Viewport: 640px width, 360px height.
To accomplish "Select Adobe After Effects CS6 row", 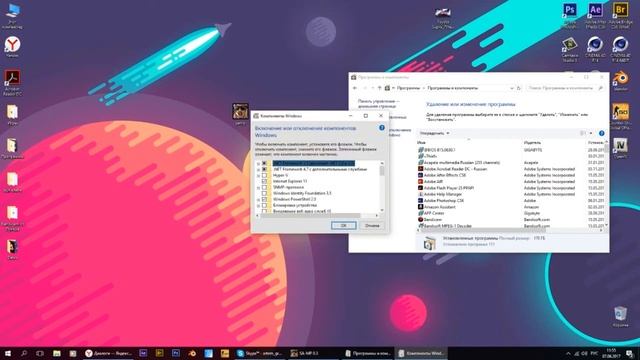I will click(x=510, y=175).
